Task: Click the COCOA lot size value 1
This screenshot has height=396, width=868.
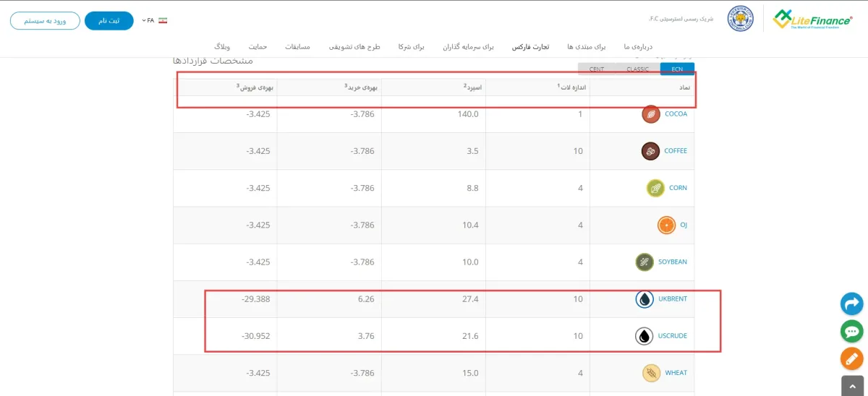Action: (580, 114)
